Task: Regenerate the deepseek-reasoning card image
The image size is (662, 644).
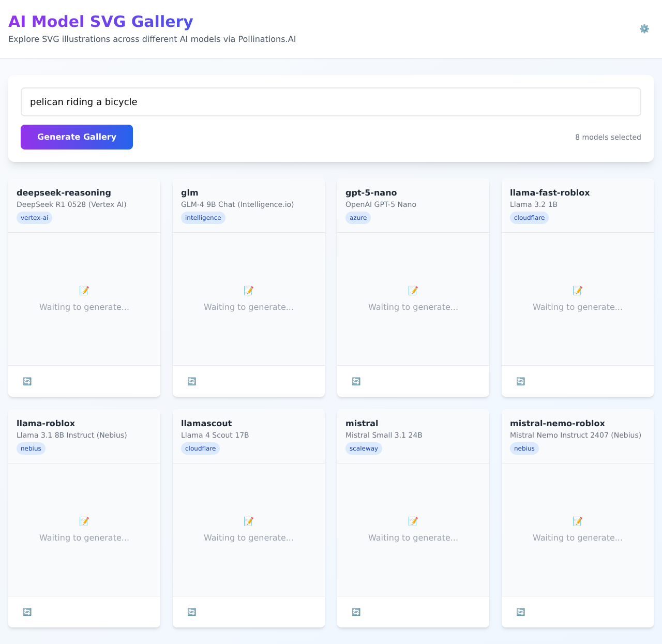Action: tap(27, 381)
